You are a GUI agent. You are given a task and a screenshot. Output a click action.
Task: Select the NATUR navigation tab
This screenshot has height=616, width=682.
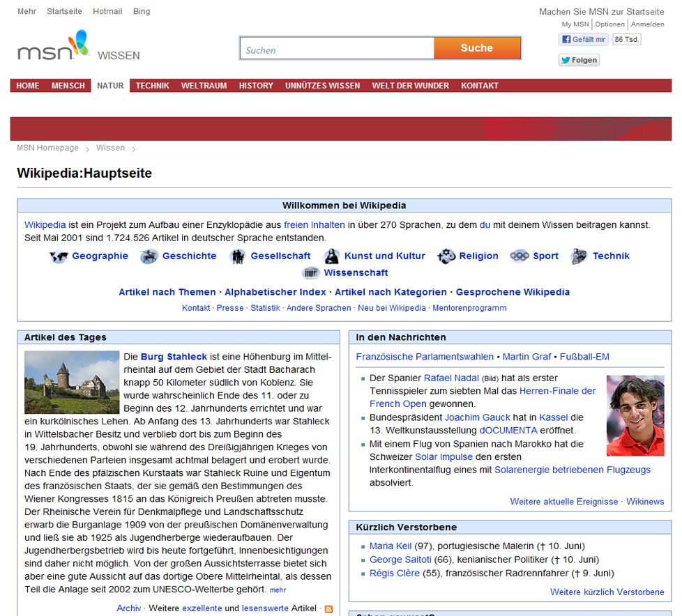(110, 86)
